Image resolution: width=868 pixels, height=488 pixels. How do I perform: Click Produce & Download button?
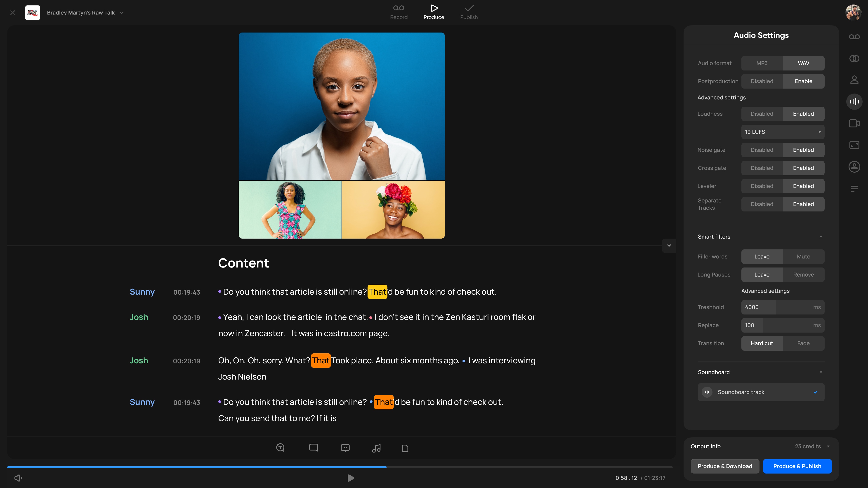(724, 466)
